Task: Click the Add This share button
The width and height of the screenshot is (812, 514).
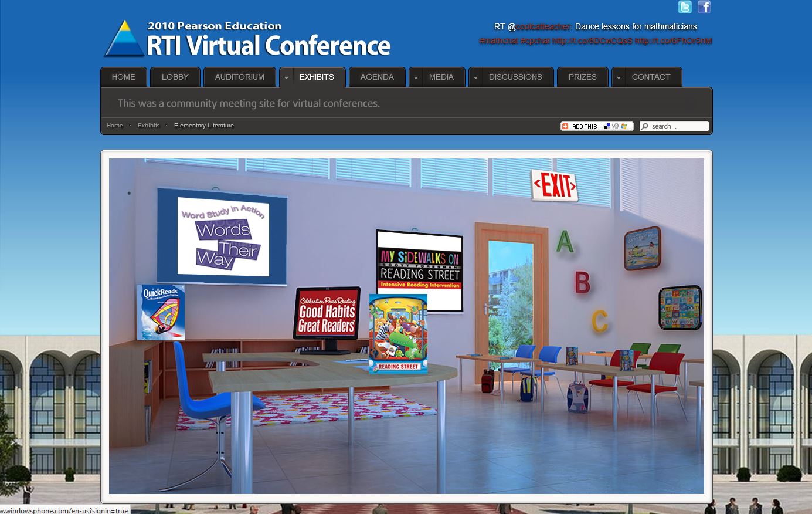Action: coord(579,126)
